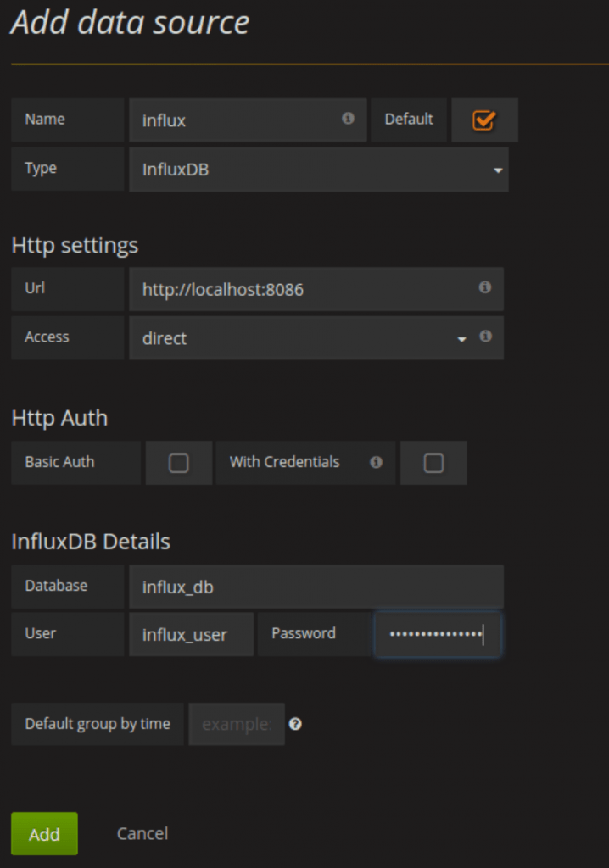Click the info icon in the Name field

point(348,118)
